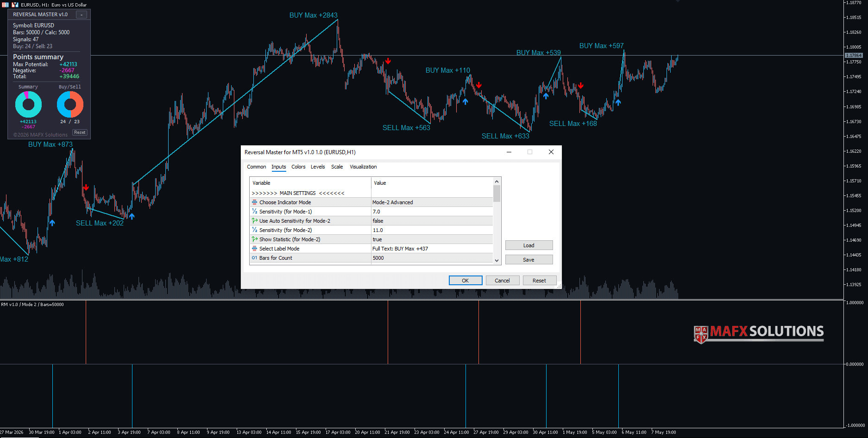Edit the Sensitivity Mode-2 value 11.0
Screen dimensions: 868x438
click(432, 230)
